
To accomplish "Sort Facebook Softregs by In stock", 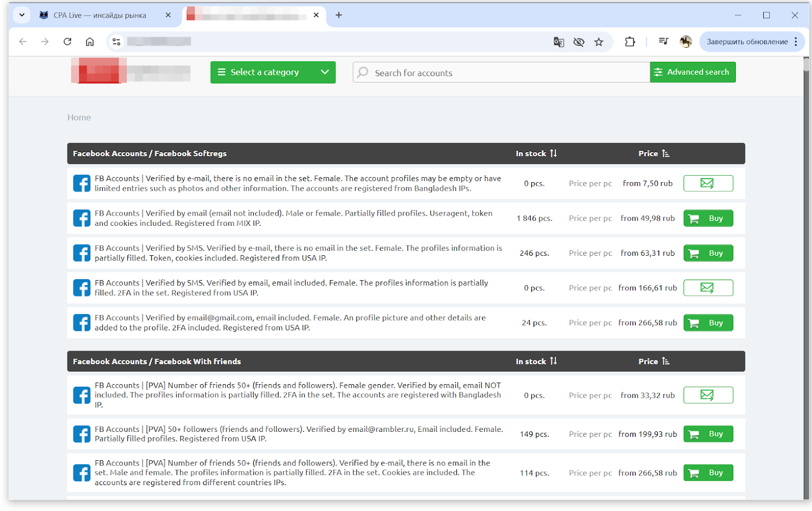I will tap(536, 153).
